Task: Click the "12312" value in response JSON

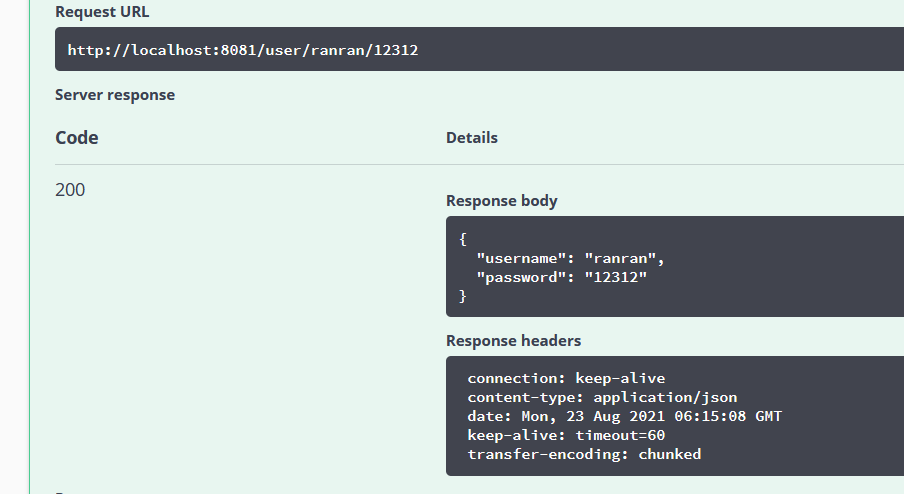Action: point(616,277)
